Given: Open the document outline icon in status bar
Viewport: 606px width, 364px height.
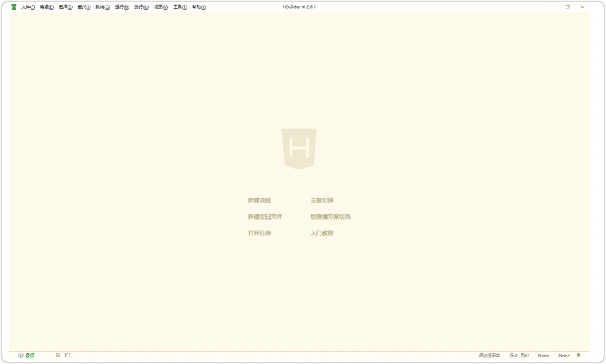Looking at the screenshot, I should [x=58, y=355].
